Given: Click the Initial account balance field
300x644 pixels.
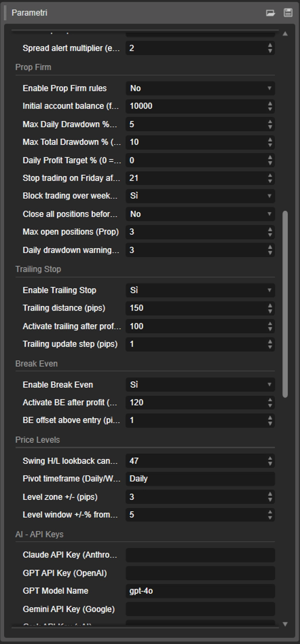Looking at the screenshot, I should [x=195, y=106].
